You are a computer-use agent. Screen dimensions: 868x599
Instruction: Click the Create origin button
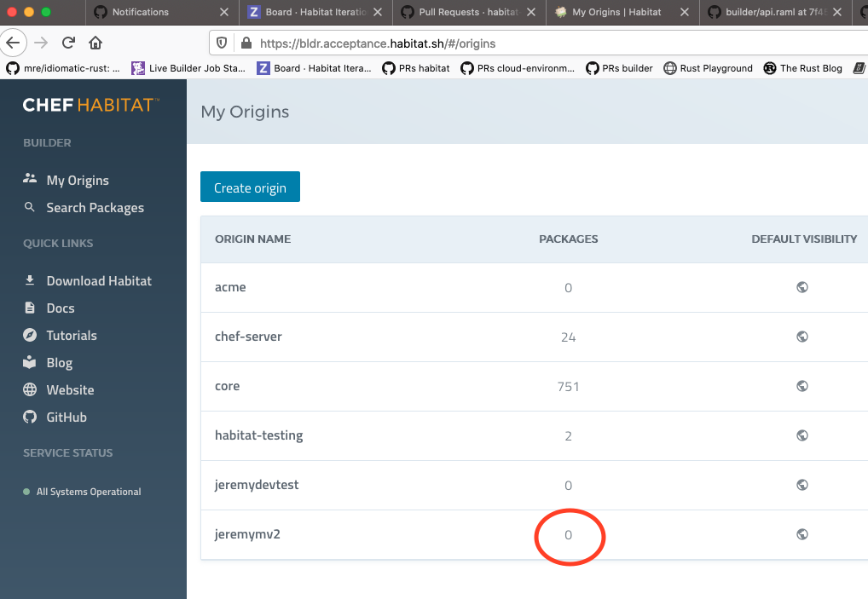point(250,187)
